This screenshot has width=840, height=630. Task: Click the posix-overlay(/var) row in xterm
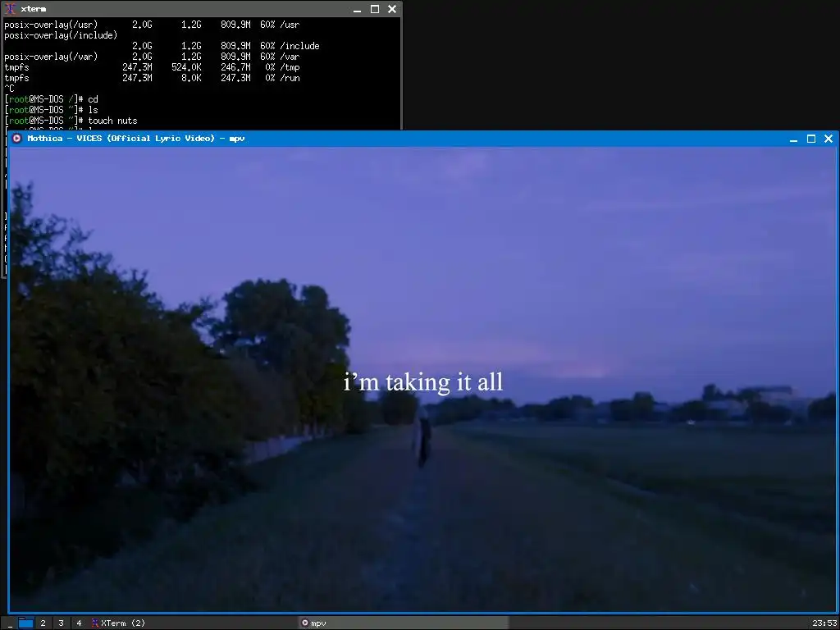click(152, 57)
